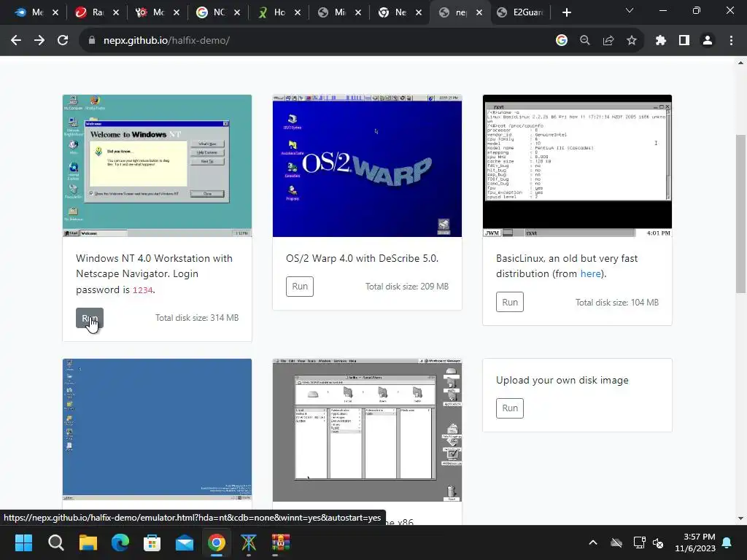
Task: Expand the tab search chevron
Action: [x=630, y=10]
